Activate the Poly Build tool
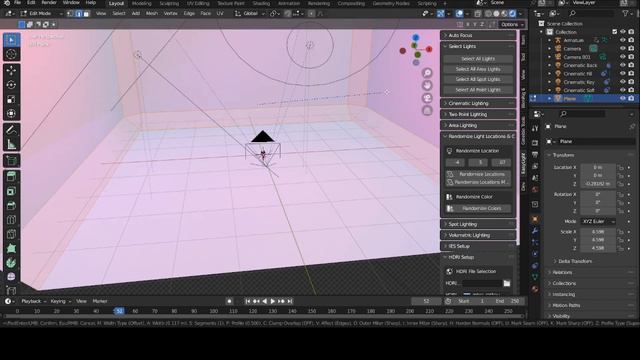 pyautogui.click(x=11, y=248)
